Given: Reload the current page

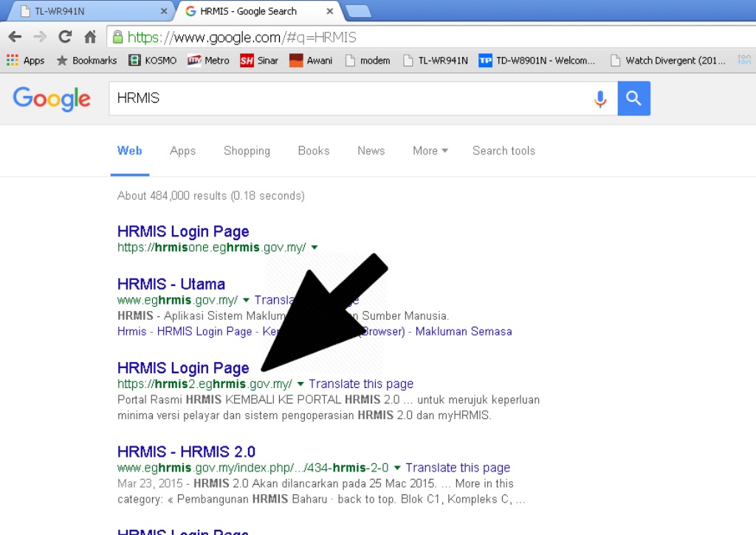Looking at the screenshot, I should (x=65, y=37).
